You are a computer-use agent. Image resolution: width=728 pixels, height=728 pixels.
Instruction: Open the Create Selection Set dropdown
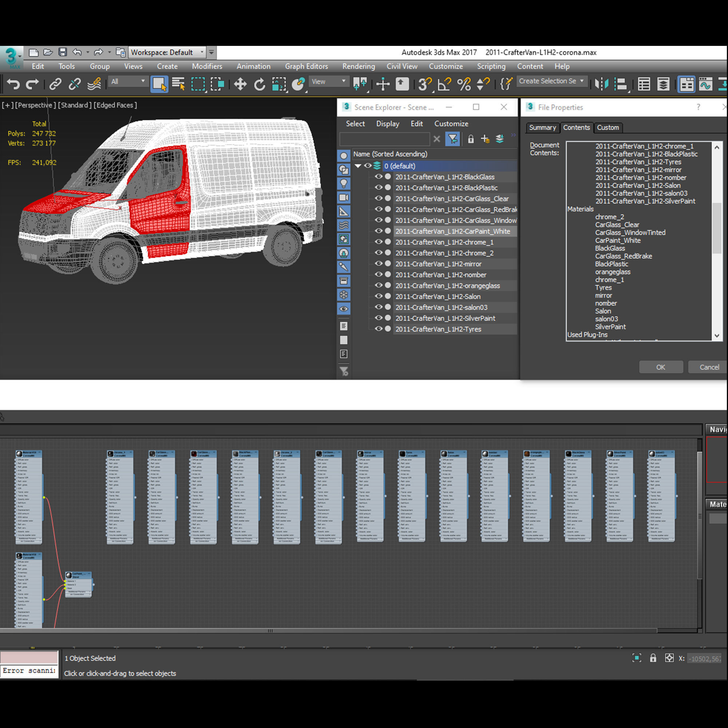[x=582, y=81]
